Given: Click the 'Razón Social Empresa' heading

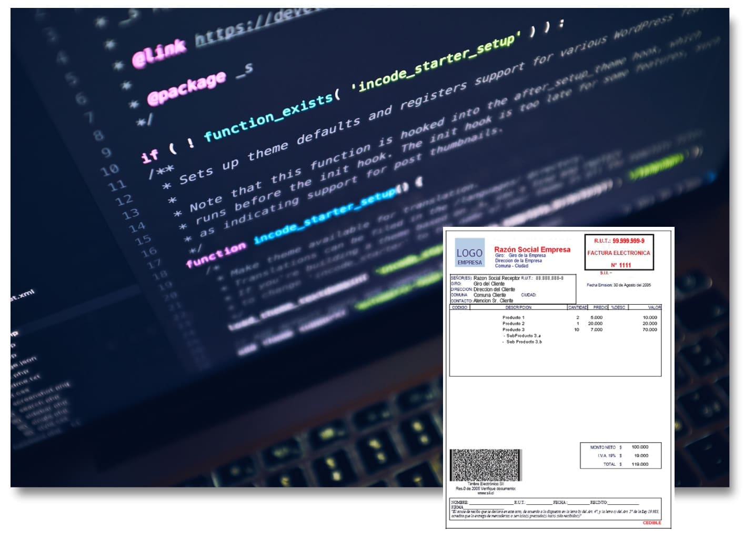Looking at the screenshot, I should (x=532, y=249).
